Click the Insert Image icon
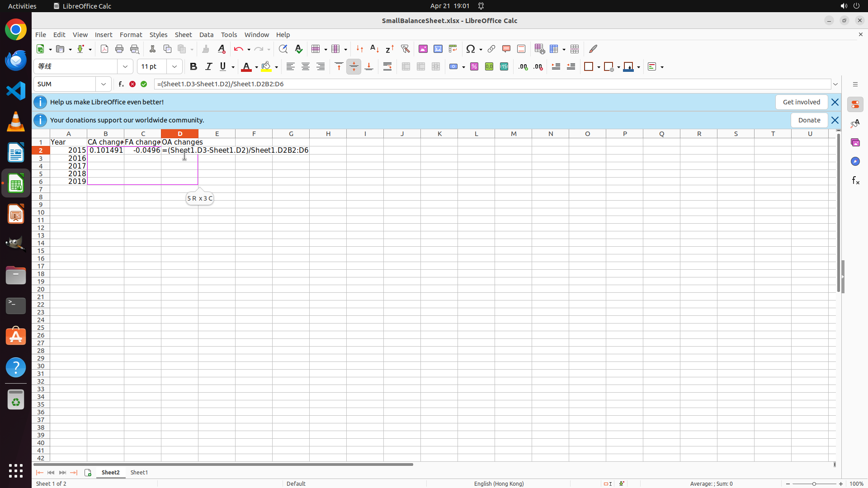Viewport: 868px width, 488px height. (x=423, y=49)
